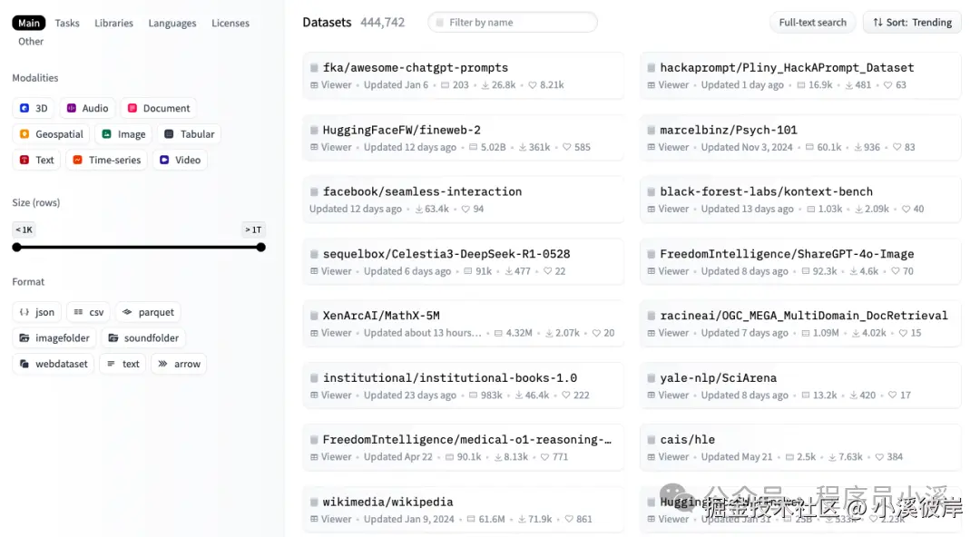Select the Languages tab
The image size is (980, 537).
(x=172, y=23)
